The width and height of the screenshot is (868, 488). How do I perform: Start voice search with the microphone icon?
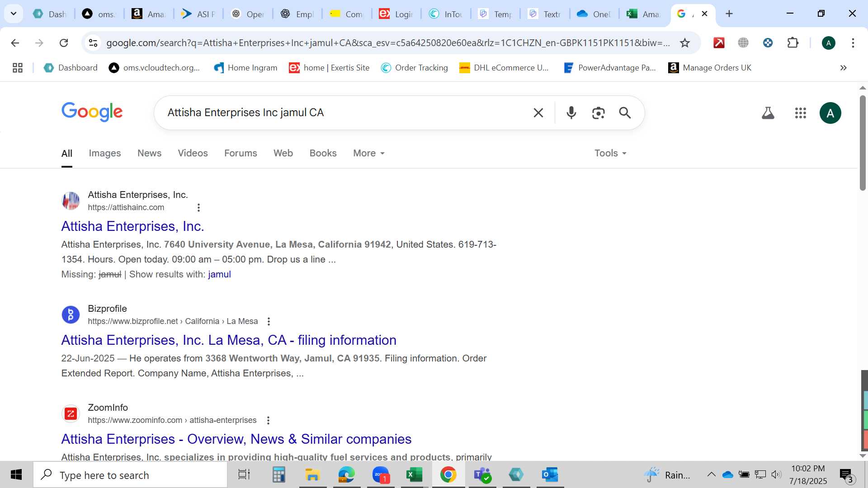[x=571, y=113]
